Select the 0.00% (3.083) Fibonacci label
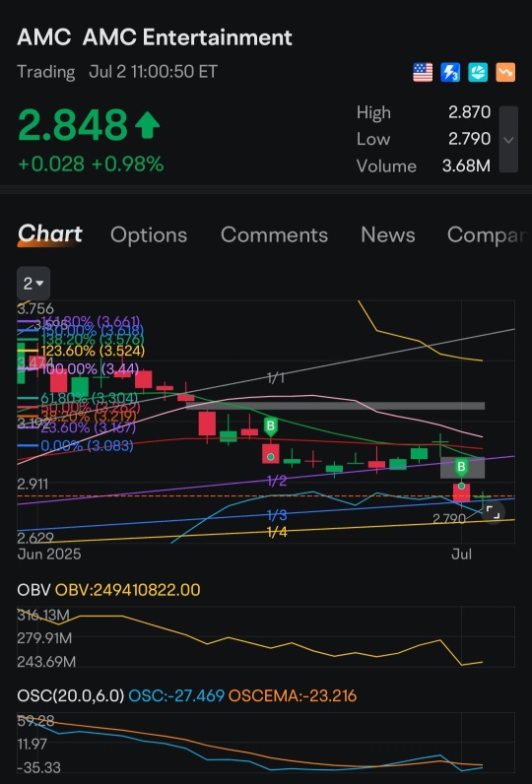Image resolution: width=532 pixels, height=784 pixels. tap(87, 445)
